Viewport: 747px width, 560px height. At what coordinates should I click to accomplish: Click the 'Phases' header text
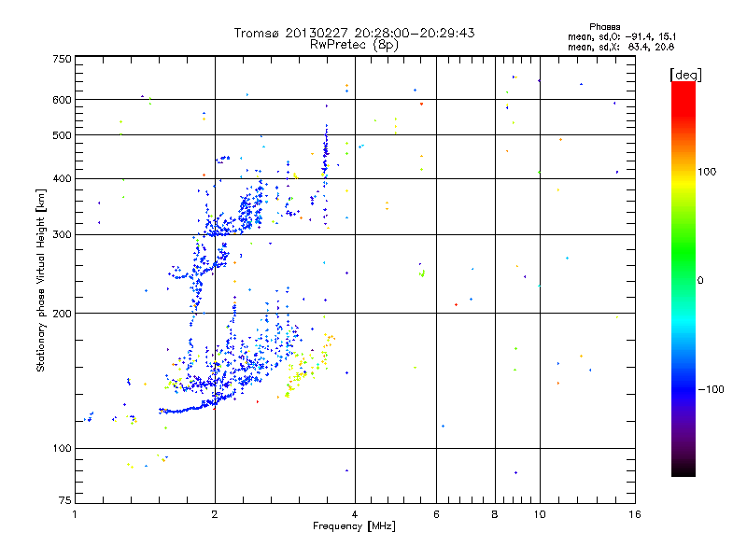[x=604, y=27]
